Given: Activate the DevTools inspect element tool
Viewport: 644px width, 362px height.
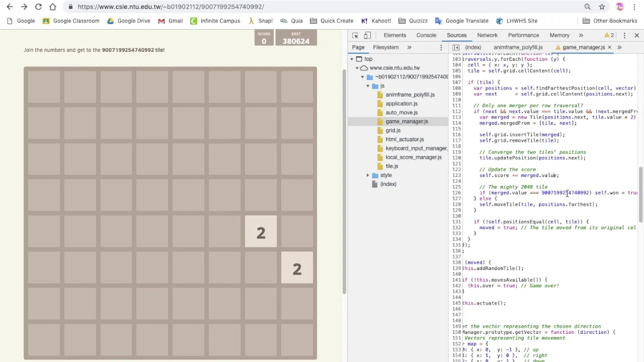Looking at the screenshot, I should [x=355, y=35].
